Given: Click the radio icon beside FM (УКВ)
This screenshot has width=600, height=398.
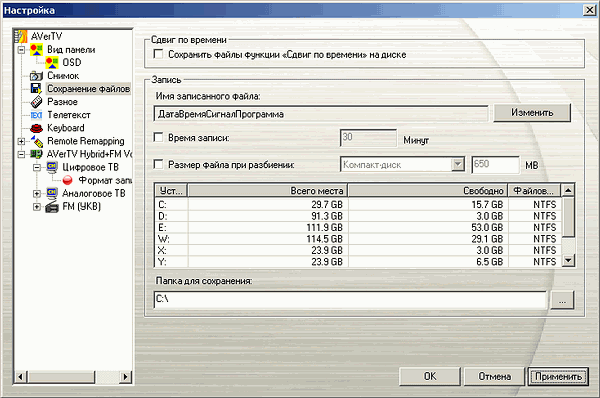Looking at the screenshot, I should tap(52, 207).
